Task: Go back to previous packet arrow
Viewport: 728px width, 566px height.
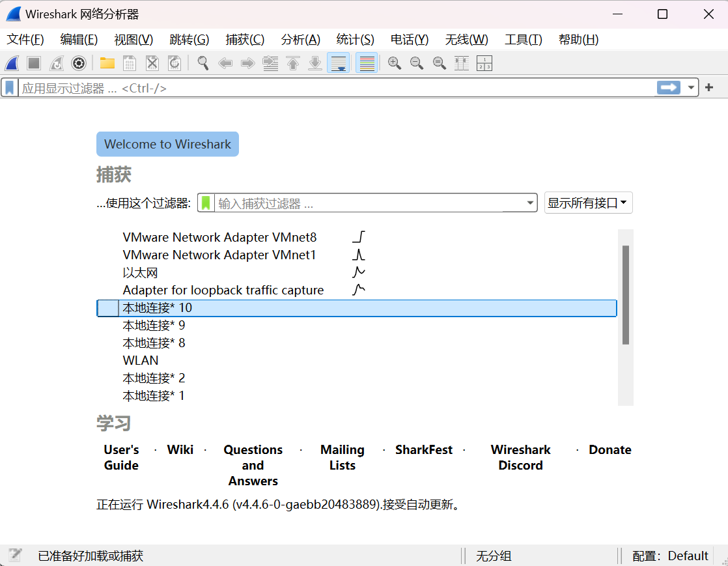Action: (225, 63)
